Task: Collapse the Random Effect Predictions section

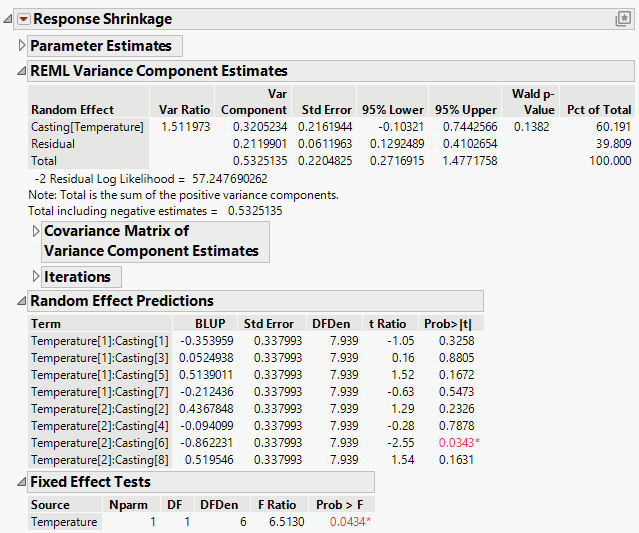Action: point(22,301)
